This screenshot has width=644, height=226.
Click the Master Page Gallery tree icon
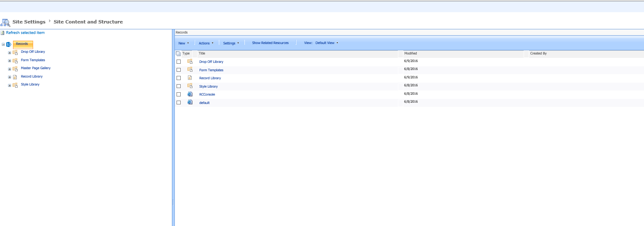15,68
